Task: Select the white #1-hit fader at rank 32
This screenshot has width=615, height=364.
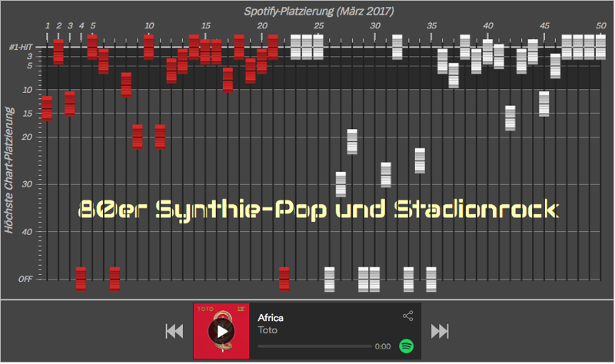Action: pos(397,47)
